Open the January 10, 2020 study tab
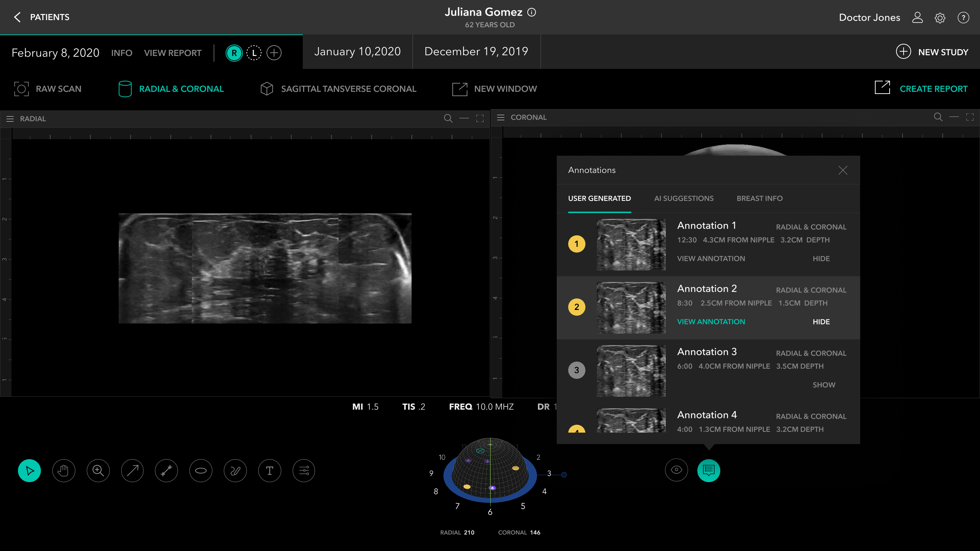 click(x=357, y=51)
